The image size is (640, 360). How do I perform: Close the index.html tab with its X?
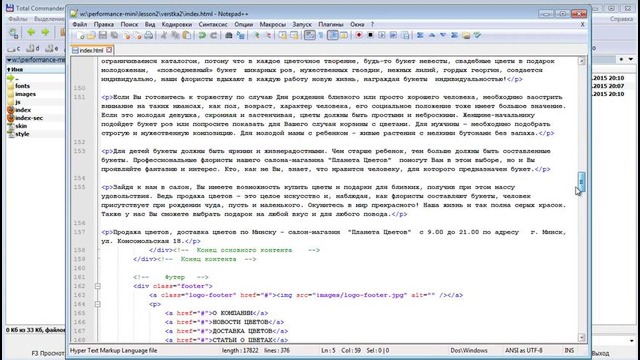109,50
